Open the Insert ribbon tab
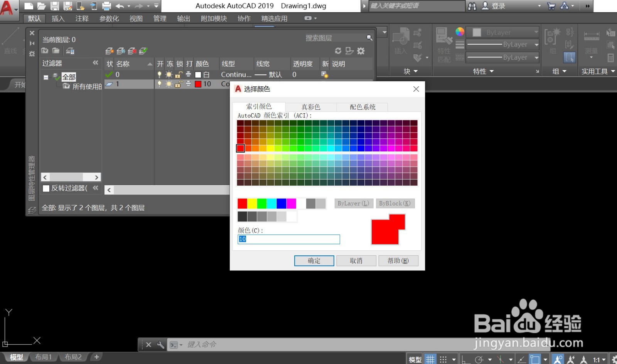 pyautogui.click(x=58, y=18)
